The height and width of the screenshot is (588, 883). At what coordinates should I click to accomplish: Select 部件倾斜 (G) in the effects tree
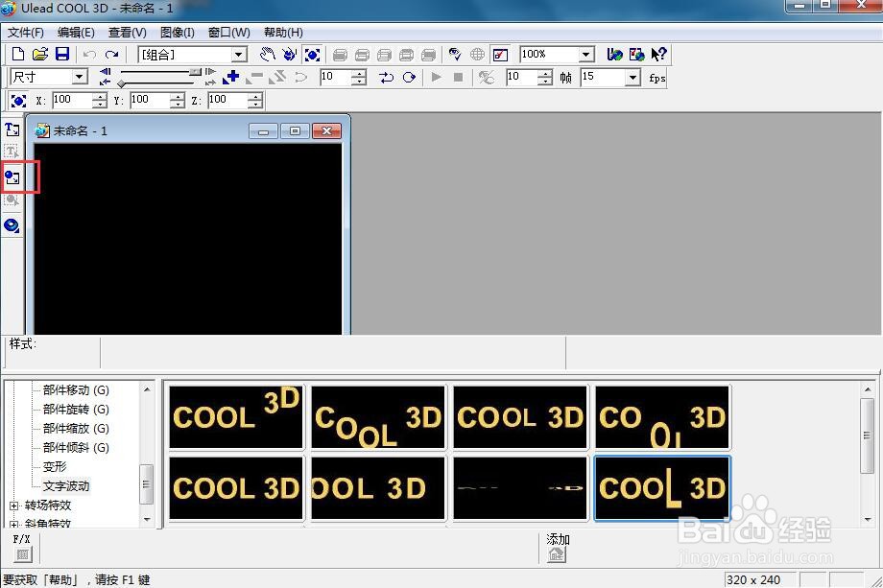point(76,447)
